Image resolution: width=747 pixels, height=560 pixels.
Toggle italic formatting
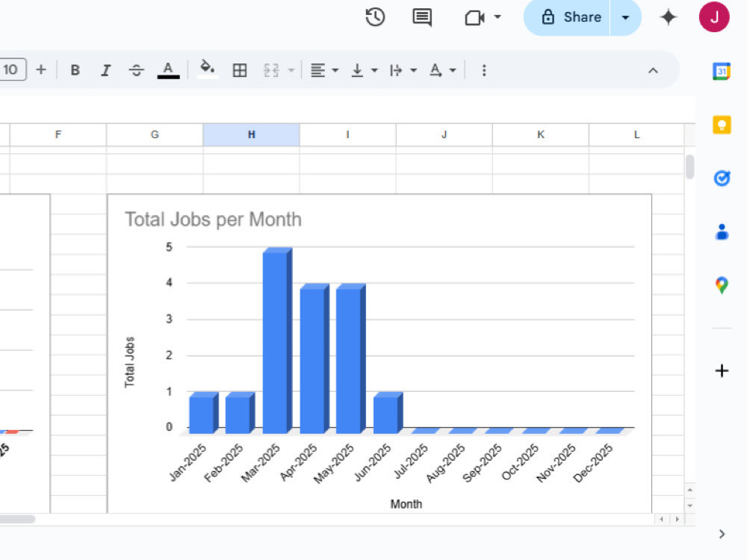105,70
